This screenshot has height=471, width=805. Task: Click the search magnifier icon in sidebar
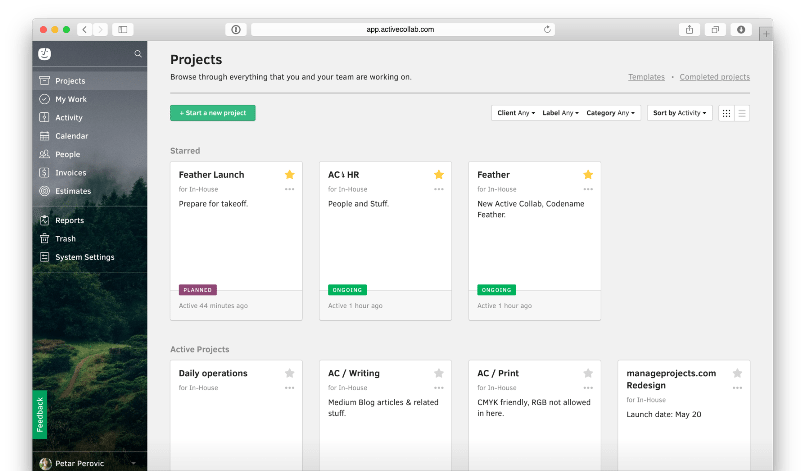pyautogui.click(x=138, y=54)
